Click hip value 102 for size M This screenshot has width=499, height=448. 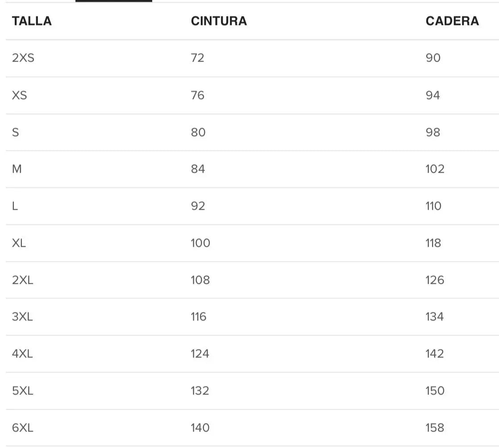[435, 169]
